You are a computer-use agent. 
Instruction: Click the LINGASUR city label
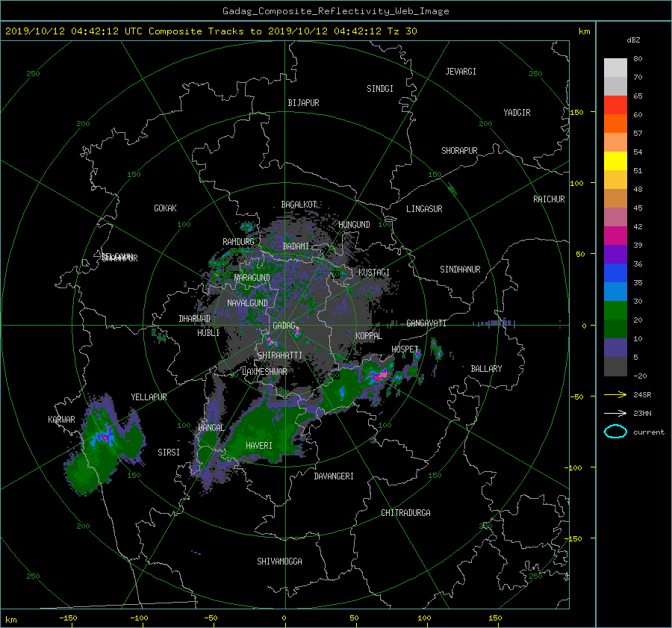coord(424,209)
